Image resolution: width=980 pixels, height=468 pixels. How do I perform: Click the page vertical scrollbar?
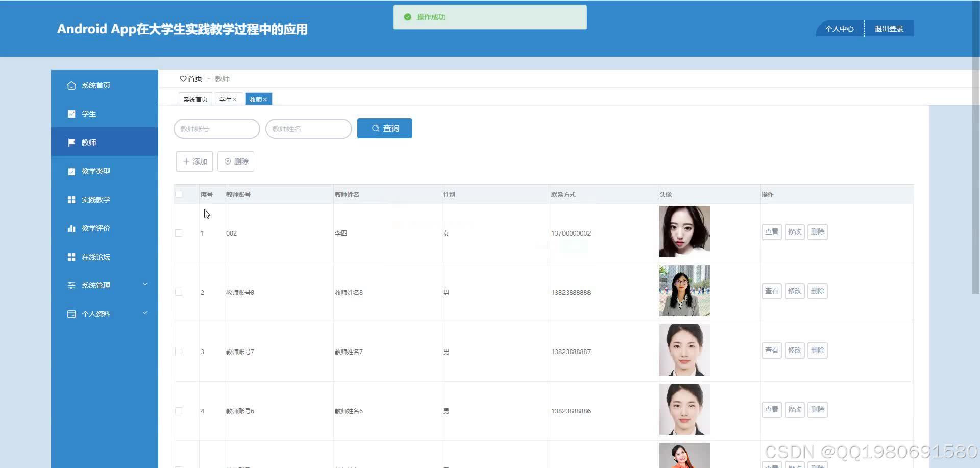976,147
